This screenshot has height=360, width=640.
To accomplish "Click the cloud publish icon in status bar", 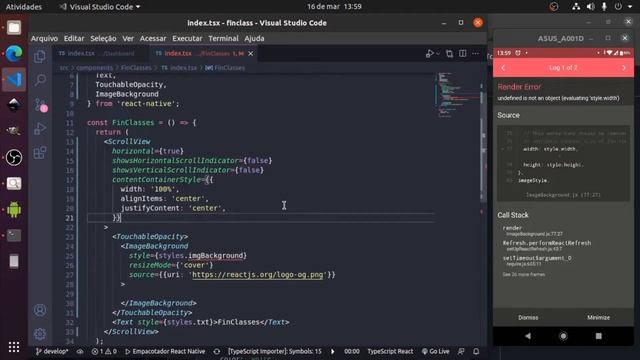I will click(80, 351).
